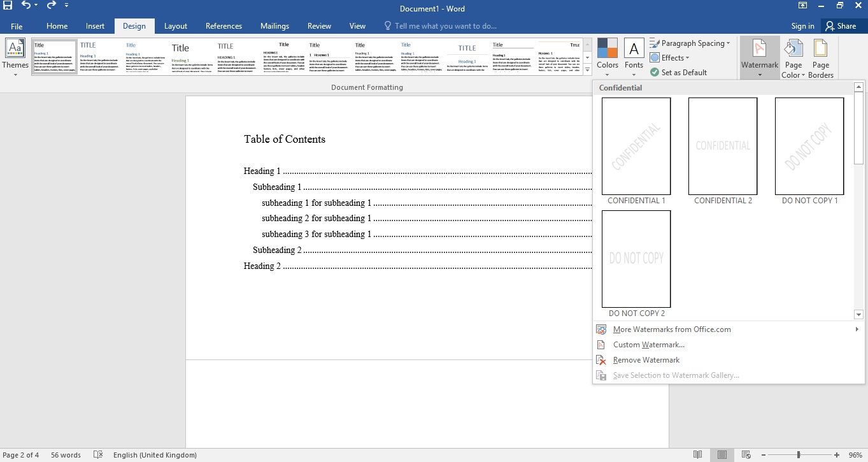Change English (United Kingdom) language
The height and width of the screenshot is (462, 868).
(155, 455)
